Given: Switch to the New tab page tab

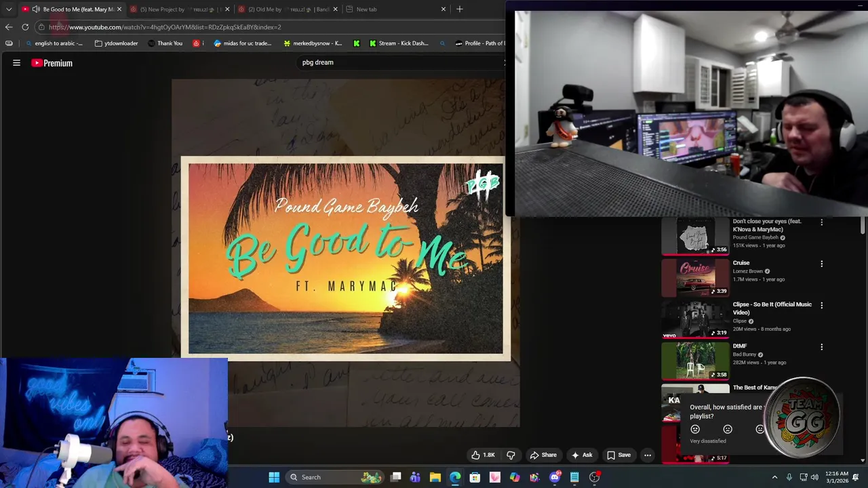Looking at the screenshot, I should [395, 9].
